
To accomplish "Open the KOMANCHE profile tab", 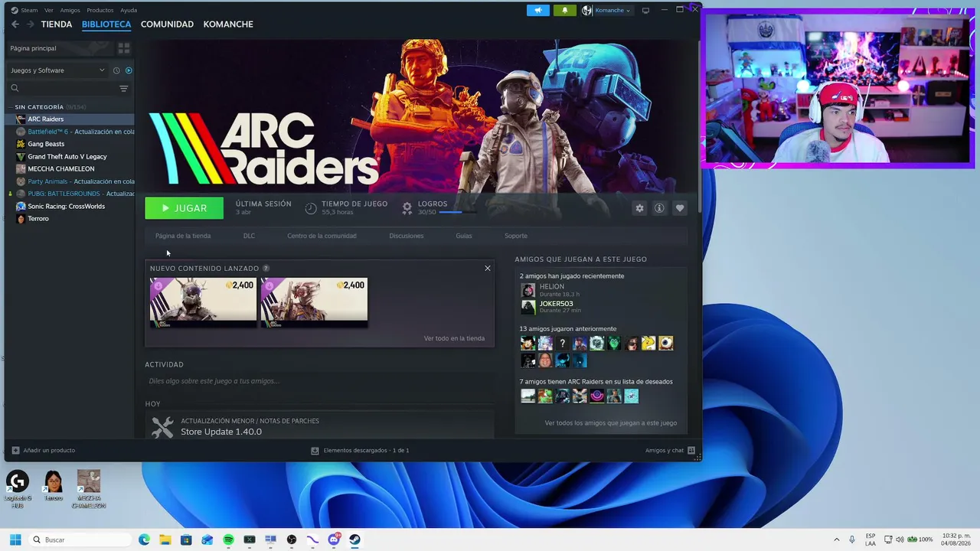I will 228,24.
